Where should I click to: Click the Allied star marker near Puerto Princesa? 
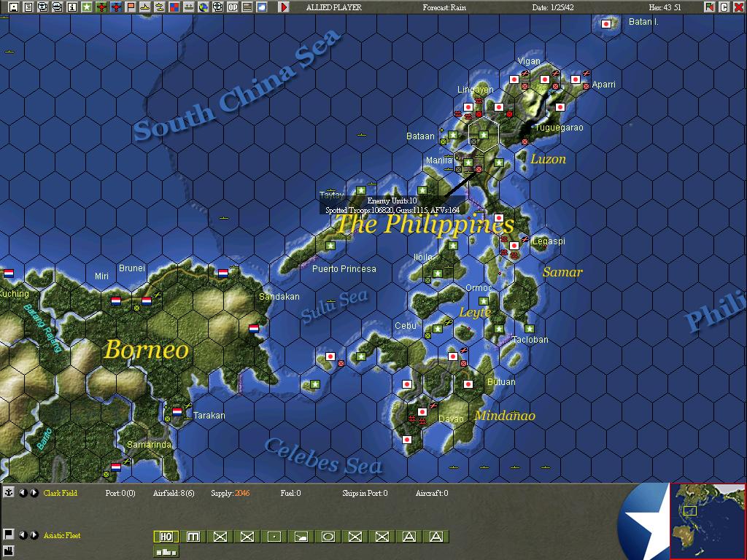click(x=330, y=246)
